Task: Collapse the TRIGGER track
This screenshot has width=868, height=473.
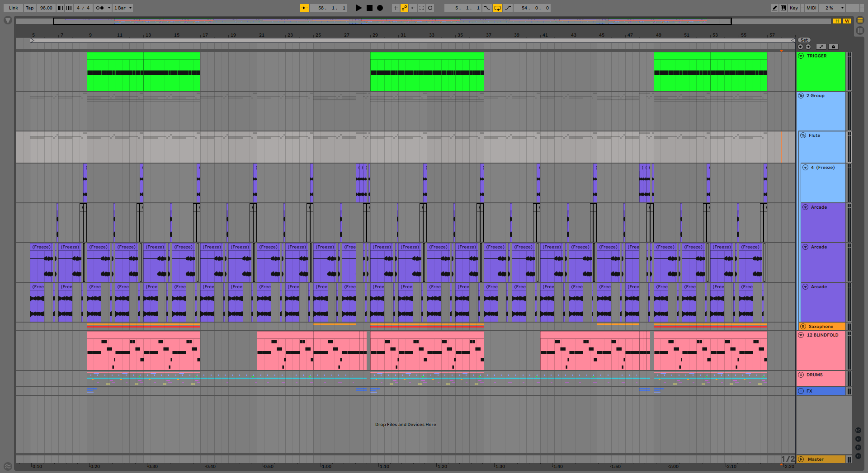Action: pyautogui.click(x=801, y=56)
